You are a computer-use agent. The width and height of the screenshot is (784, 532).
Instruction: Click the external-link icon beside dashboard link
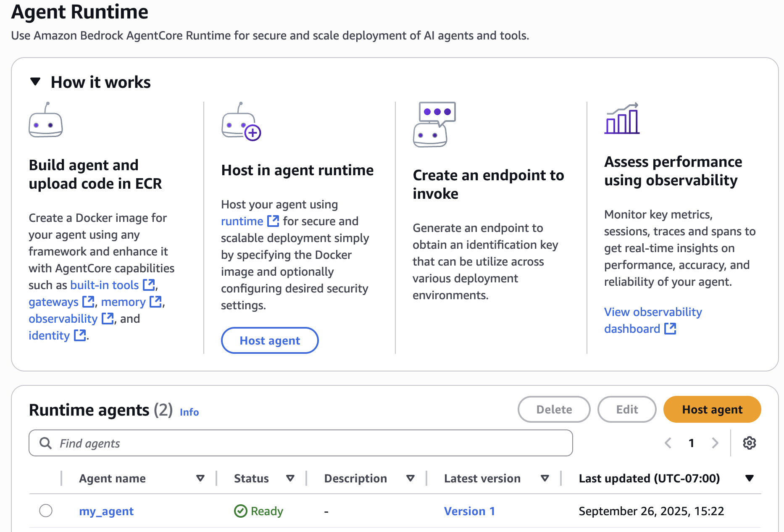point(670,329)
